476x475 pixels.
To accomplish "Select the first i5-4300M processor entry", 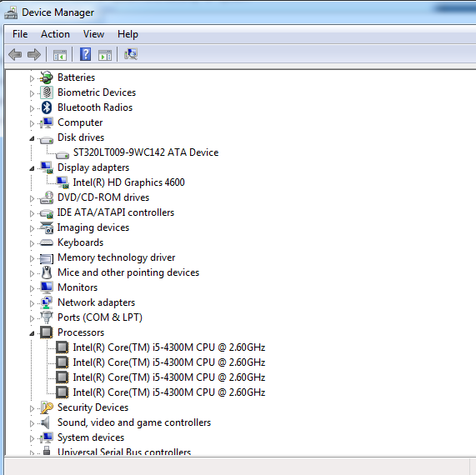I will [x=169, y=347].
